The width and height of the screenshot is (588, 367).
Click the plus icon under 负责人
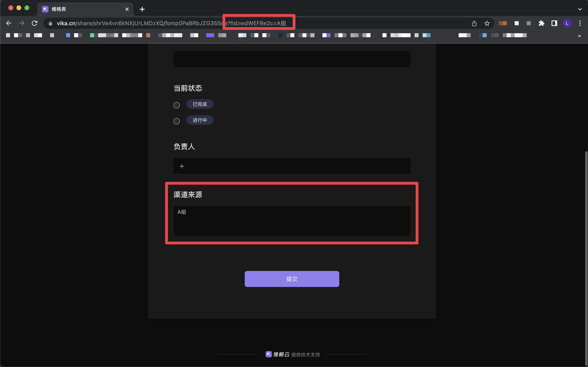click(x=182, y=166)
